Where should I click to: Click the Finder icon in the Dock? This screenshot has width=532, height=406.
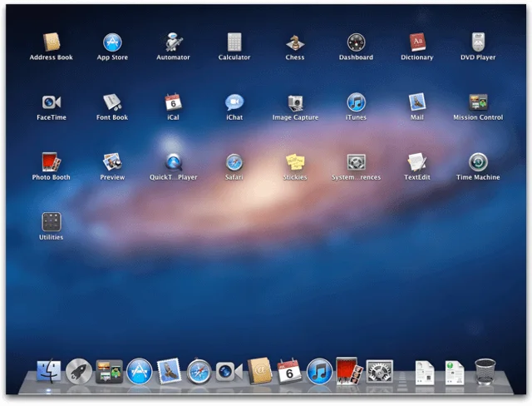coord(49,371)
